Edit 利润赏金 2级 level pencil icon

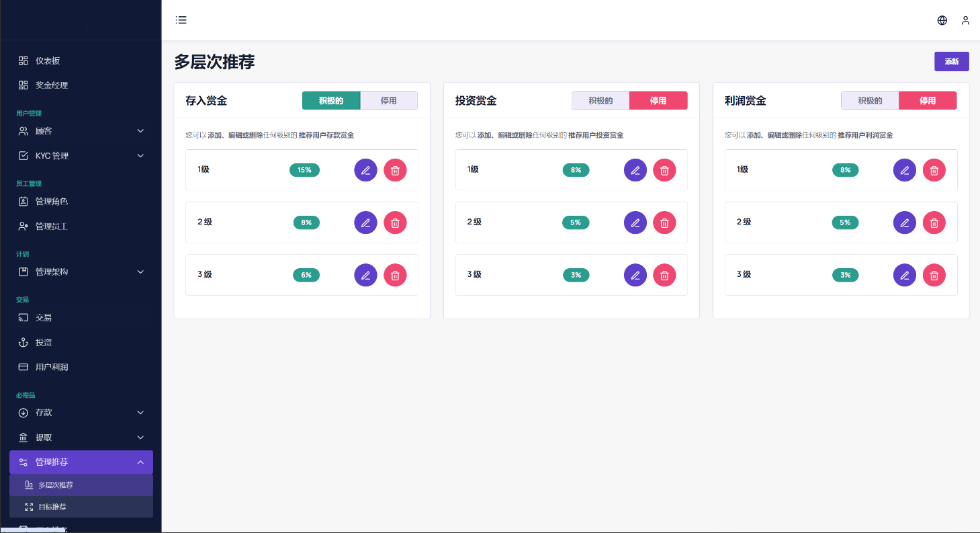pos(905,222)
